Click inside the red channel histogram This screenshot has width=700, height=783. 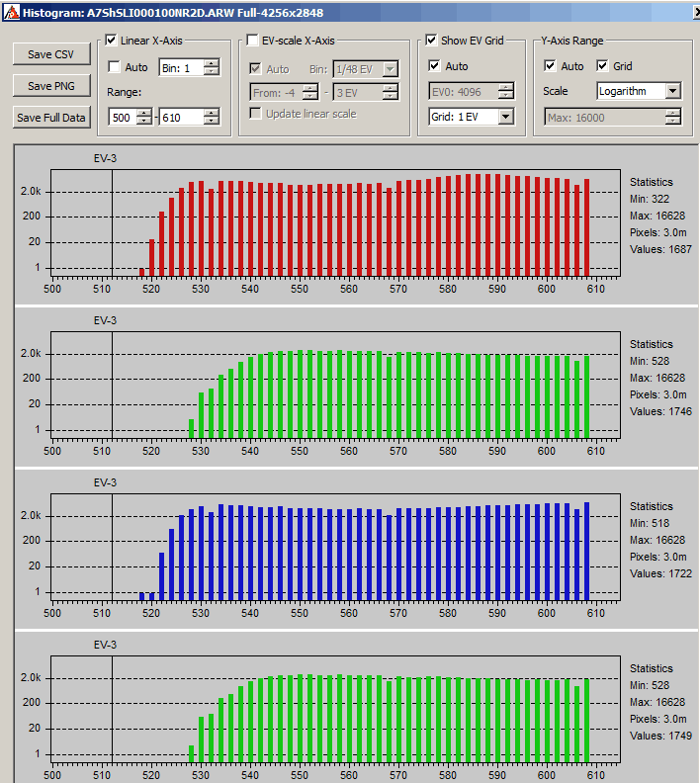[x=334, y=222]
